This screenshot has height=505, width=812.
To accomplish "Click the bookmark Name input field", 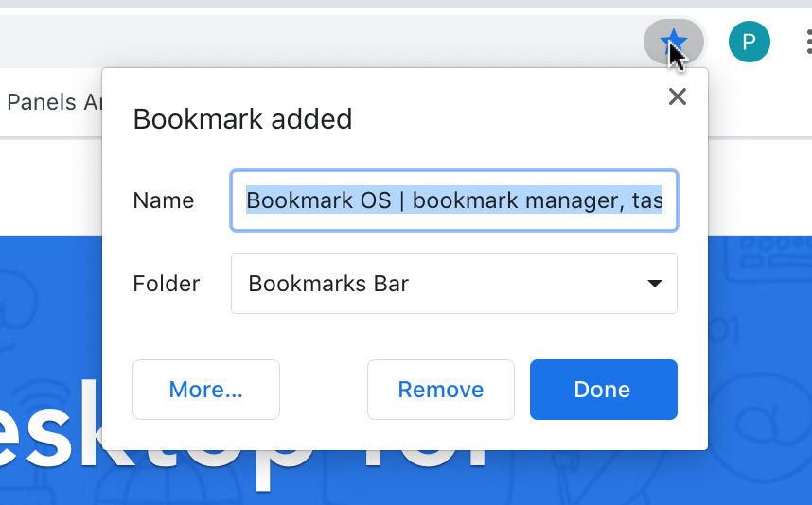I will click(x=454, y=200).
